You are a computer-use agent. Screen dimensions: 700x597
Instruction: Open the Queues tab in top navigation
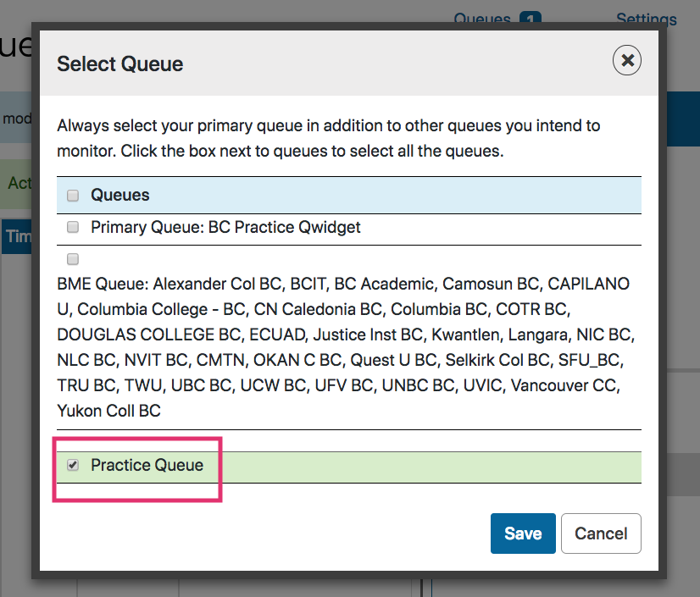[x=482, y=19]
